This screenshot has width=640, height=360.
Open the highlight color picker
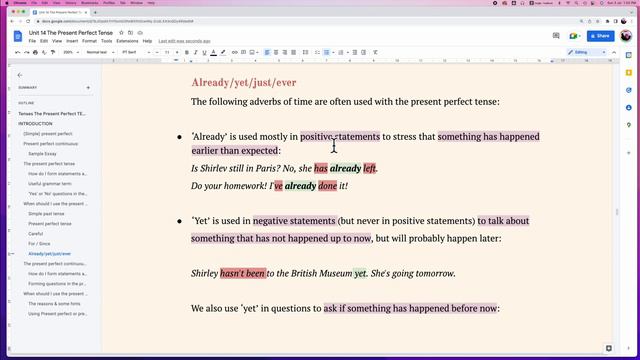[x=223, y=53]
